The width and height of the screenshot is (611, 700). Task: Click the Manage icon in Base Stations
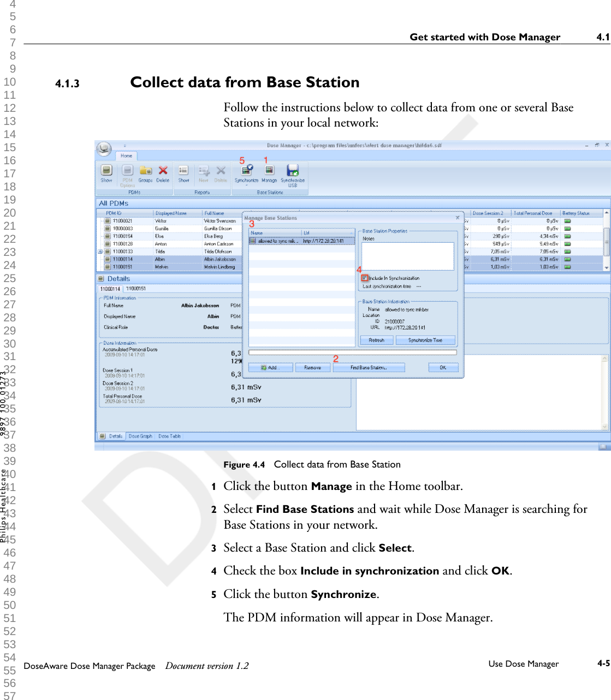pyautogui.click(x=269, y=170)
